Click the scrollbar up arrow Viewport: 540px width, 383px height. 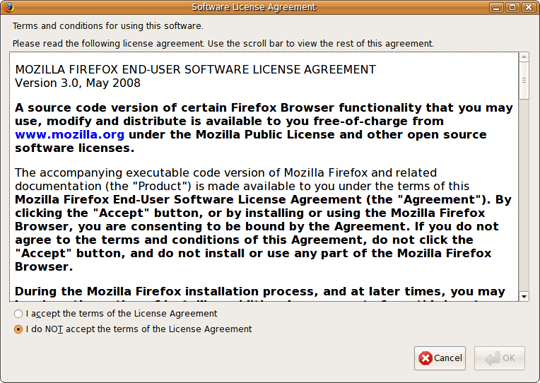pos(524,57)
